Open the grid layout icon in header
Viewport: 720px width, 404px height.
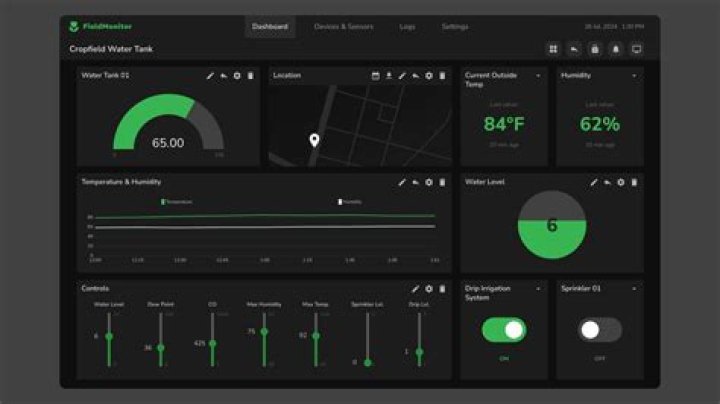[x=553, y=49]
